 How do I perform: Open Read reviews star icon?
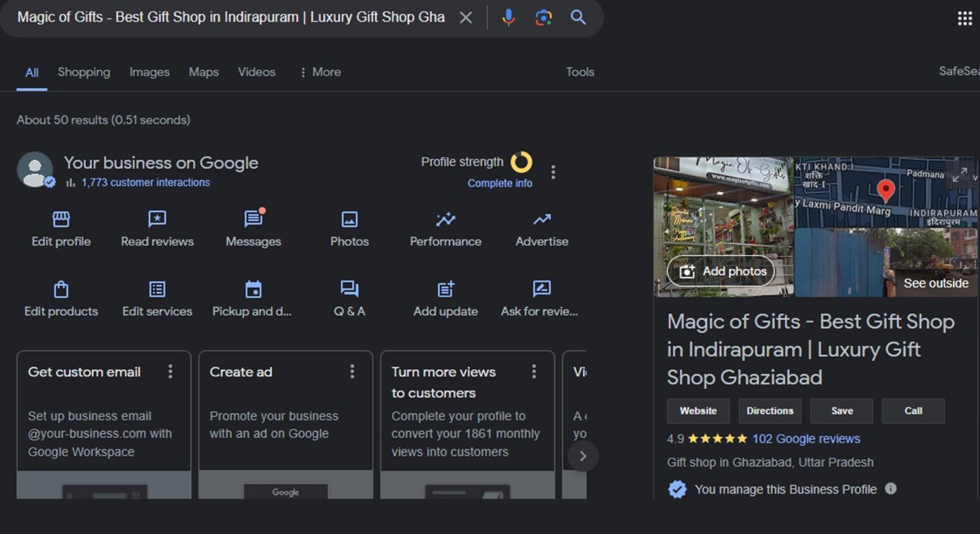157,219
